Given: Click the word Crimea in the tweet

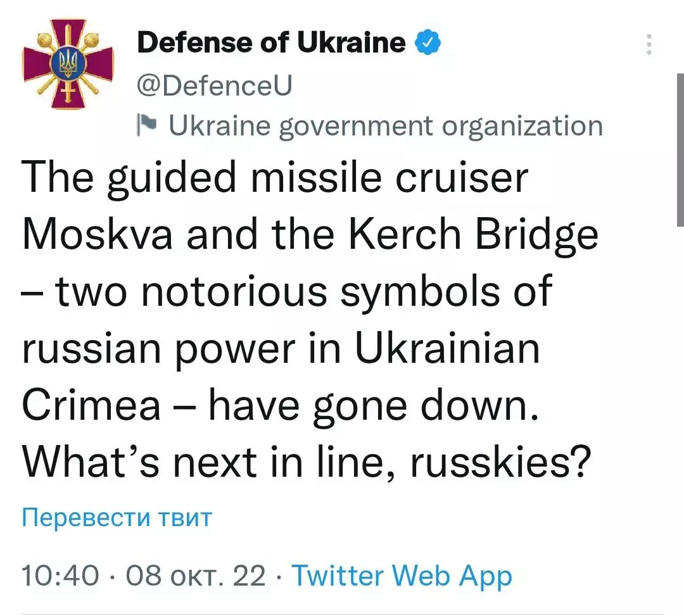Looking at the screenshot, I should point(91,405).
